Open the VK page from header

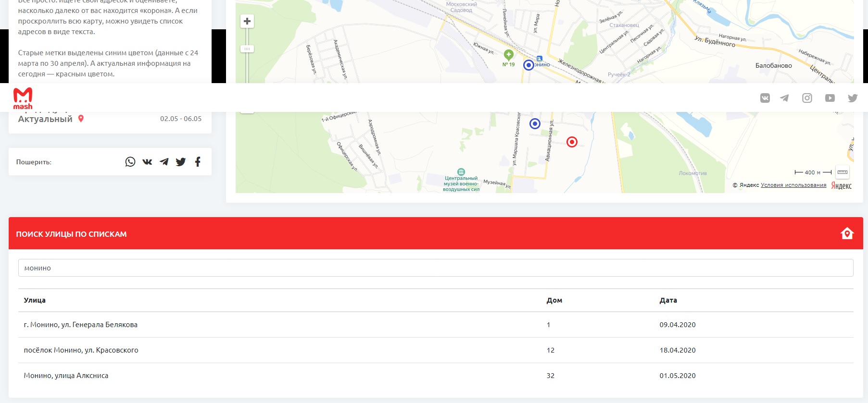[765, 98]
